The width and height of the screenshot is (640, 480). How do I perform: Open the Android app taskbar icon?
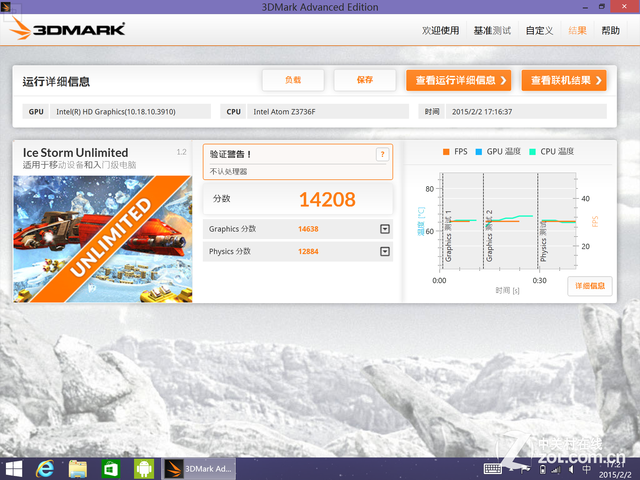[144, 469]
